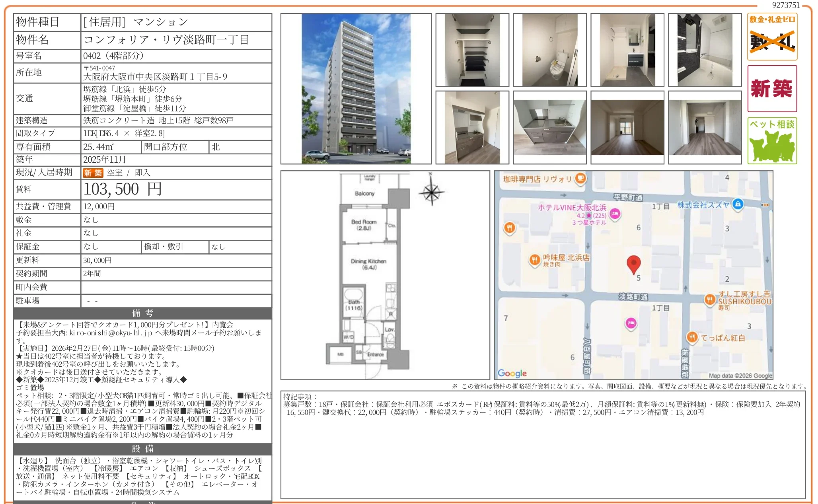Screen dimensions: 818x504
Task: Click the ホテルVINE大阪北浜 hotel map marker
Action: (x=615, y=214)
